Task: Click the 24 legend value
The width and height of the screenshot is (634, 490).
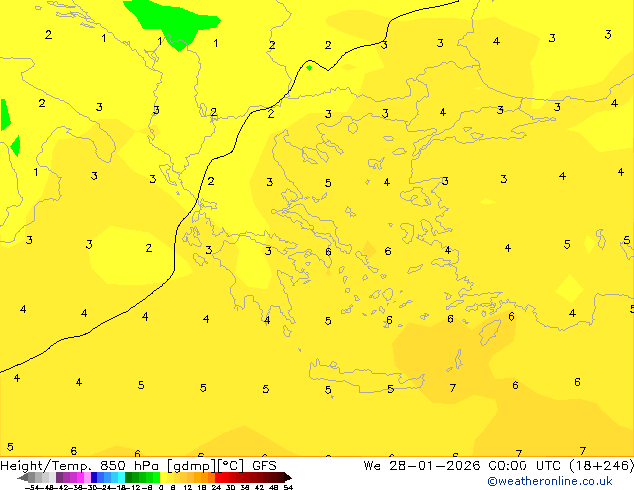Action: (x=216, y=488)
